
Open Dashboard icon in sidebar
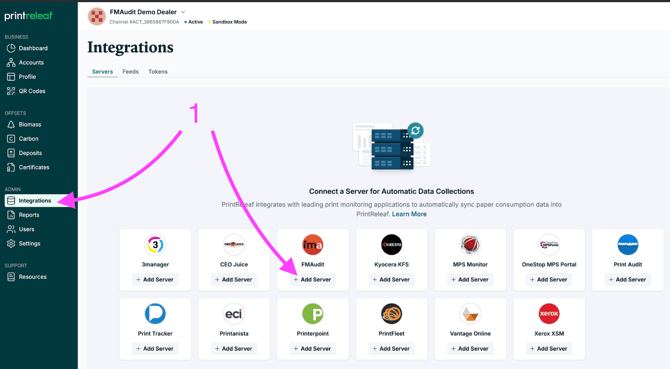(11, 48)
